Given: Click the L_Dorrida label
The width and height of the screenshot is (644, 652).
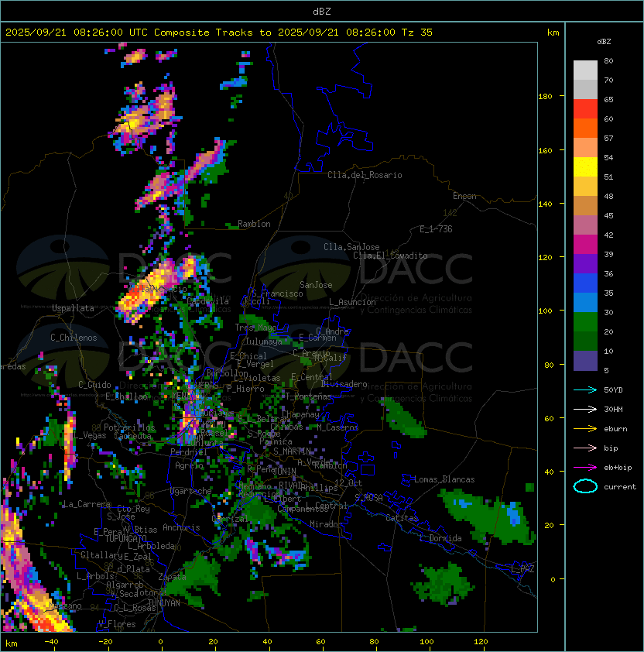Looking at the screenshot, I should pos(440,538).
